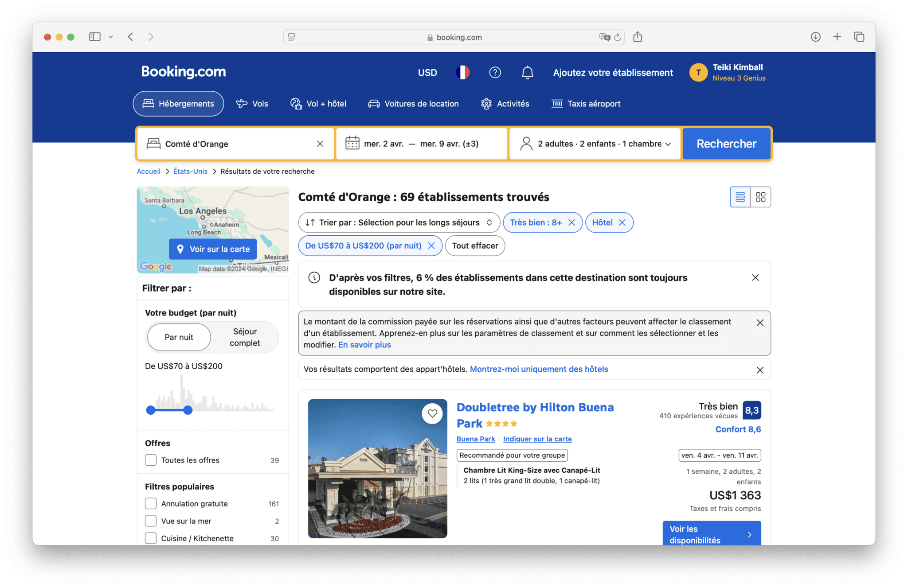
Task: Dismiss the appart'hôtels notice
Action: tap(760, 370)
